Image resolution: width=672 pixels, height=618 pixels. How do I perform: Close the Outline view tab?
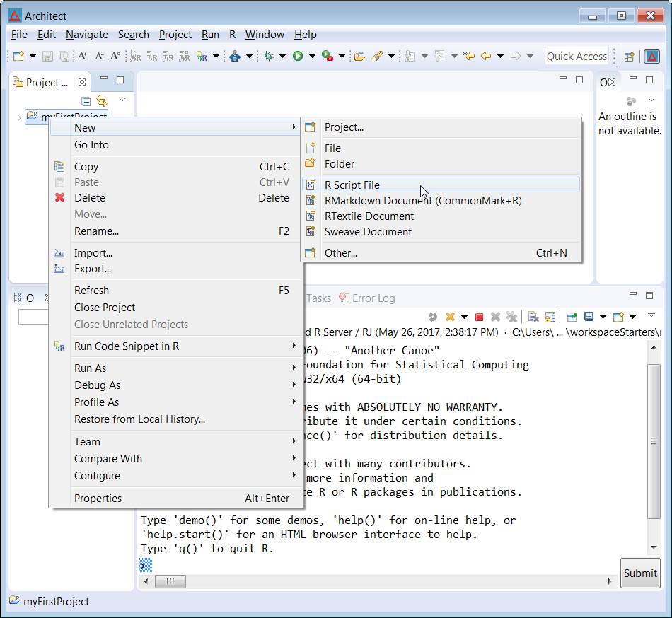tap(612, 82)
